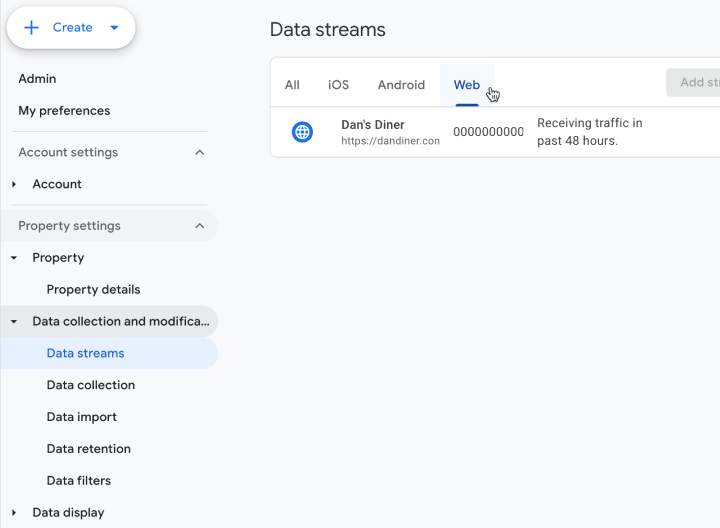Collapse the Account settings section
Image resolution: width=720 pixels, height=528 pixels.
tap(200, 152)
